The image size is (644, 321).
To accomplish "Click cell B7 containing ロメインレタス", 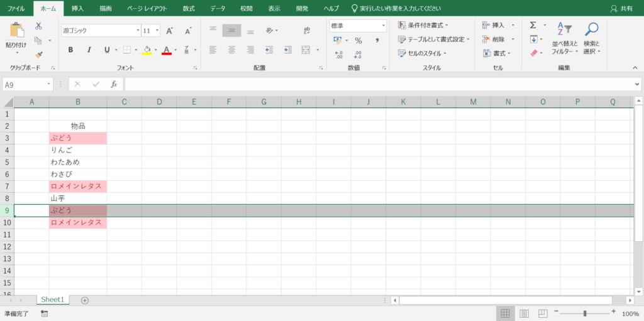I will tap(77, 187).
